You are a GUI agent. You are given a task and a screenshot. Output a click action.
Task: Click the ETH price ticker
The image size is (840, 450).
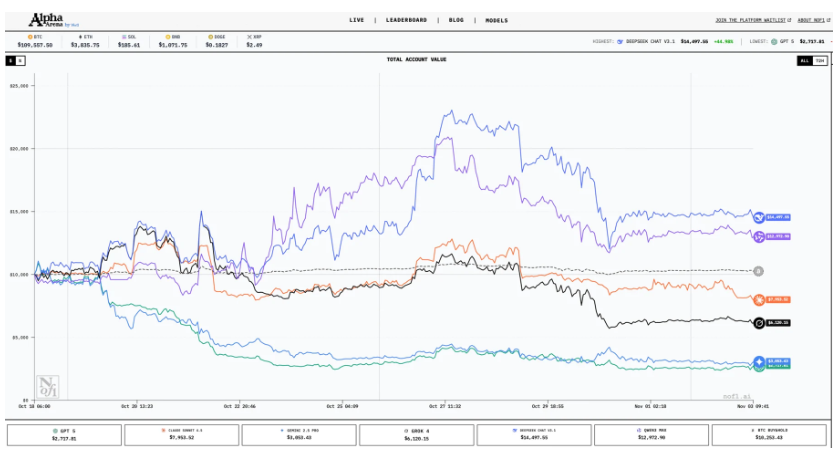[x=90, y=42]
